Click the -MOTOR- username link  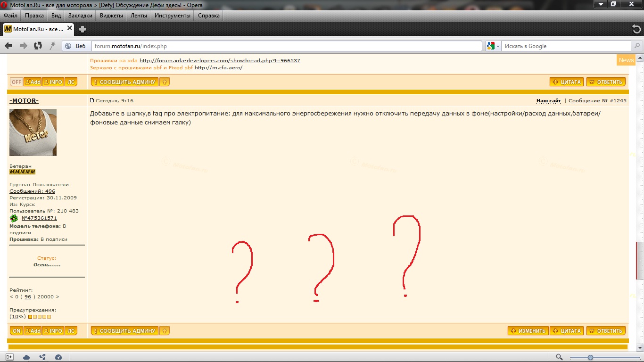click(24, 100)
